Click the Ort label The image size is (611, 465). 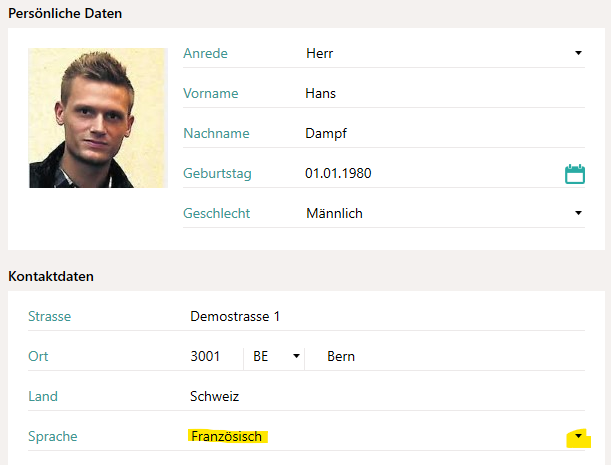tap(38, 356)
